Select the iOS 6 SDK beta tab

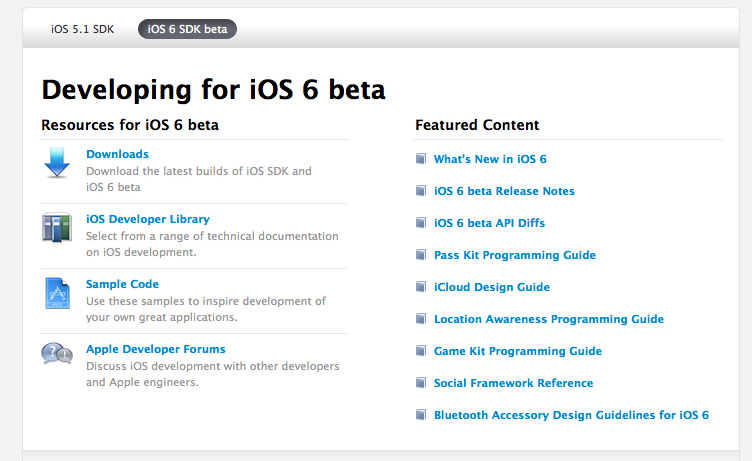point(187,29)
